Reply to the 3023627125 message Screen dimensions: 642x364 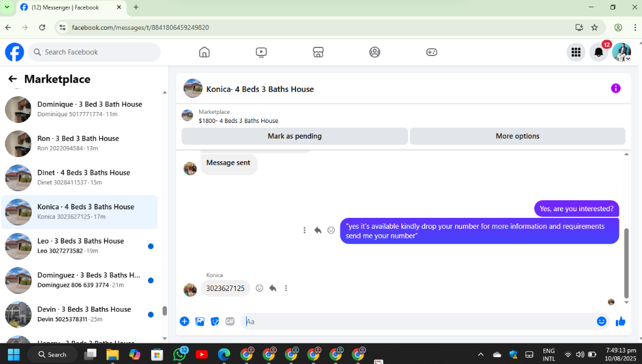273,289
